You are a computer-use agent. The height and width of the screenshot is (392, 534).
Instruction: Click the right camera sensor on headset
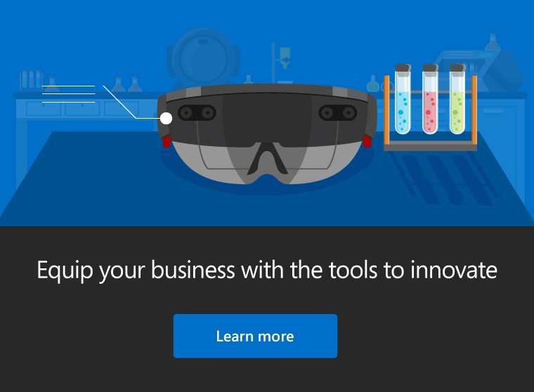(338, 112)
